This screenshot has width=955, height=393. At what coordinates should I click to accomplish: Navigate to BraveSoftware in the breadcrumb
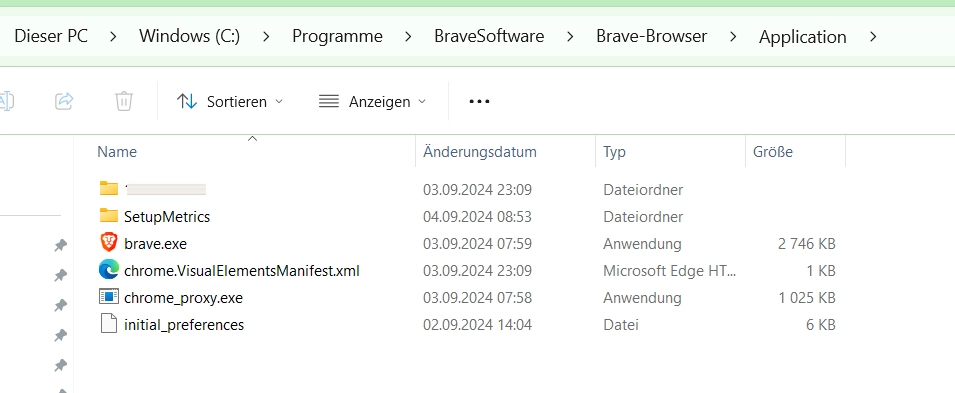pyautogui.click(x=489, y=36)
